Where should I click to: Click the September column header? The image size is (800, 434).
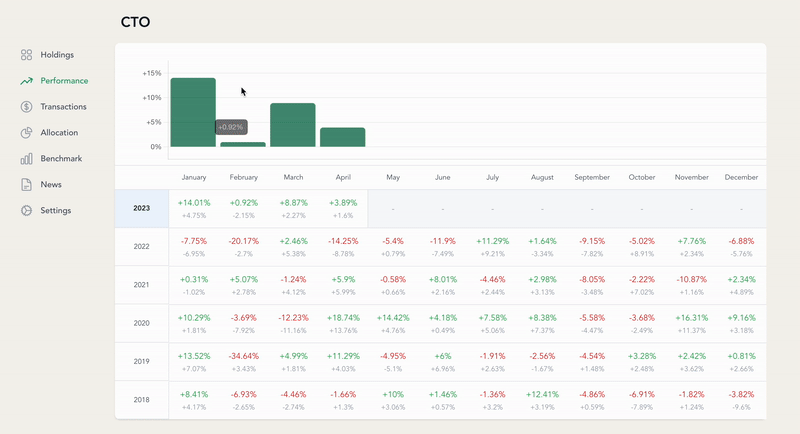[x=592, y=177]
